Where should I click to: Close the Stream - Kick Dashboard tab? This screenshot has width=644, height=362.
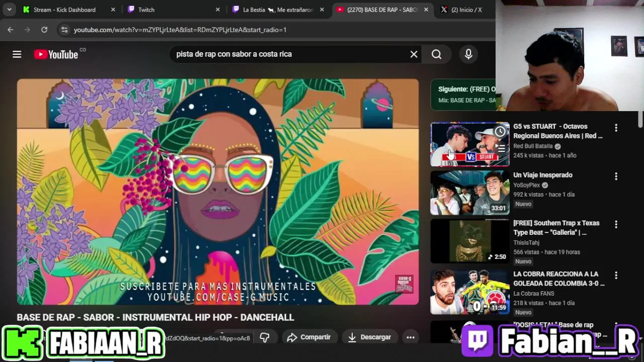(113, 10)
